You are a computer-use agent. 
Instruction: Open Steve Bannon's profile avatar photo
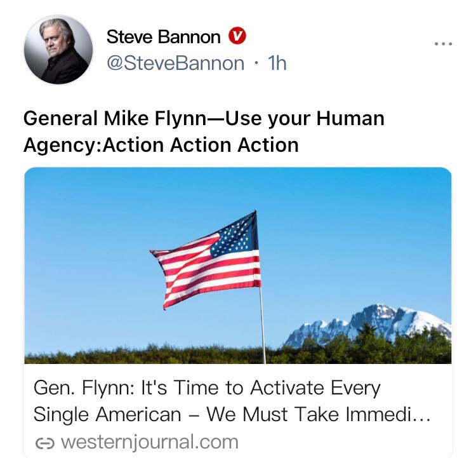pos(58,50)
